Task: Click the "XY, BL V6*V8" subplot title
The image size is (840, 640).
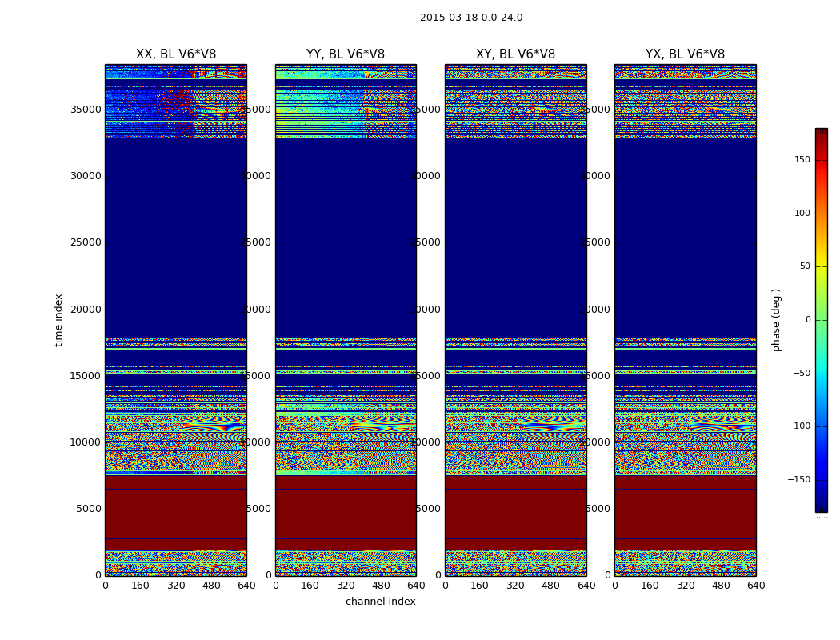Action: click(515, 54)
